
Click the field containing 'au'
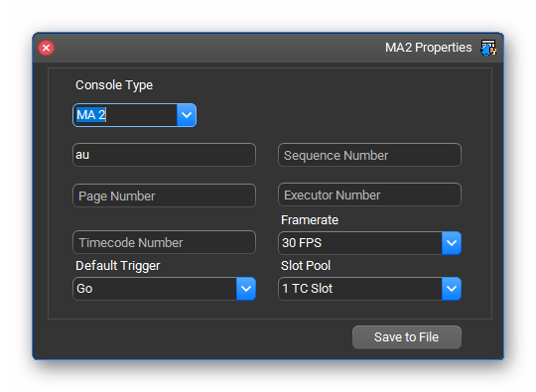(164, 155)
